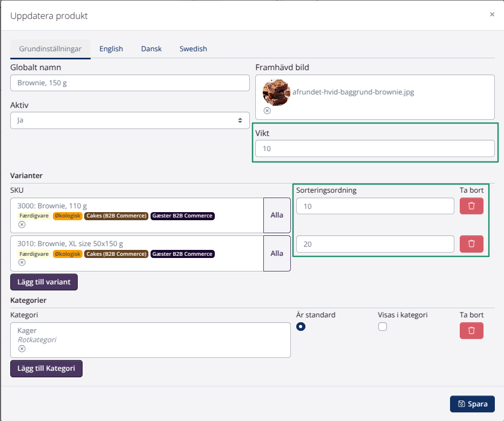Delete the 3010 Brownie XL variant trash icon
This screenshot has height=421, width=504.
tap(471, 244)
